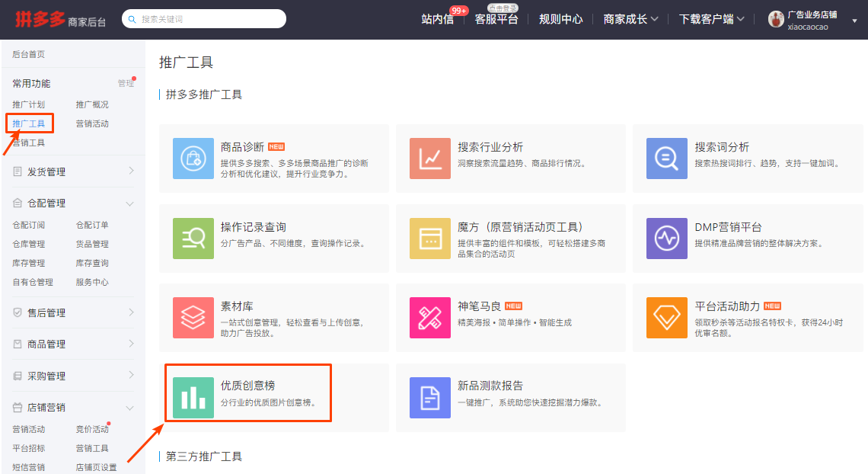
Task: Open 营销活动 under 常用功能
Action: tap(92, 123)
